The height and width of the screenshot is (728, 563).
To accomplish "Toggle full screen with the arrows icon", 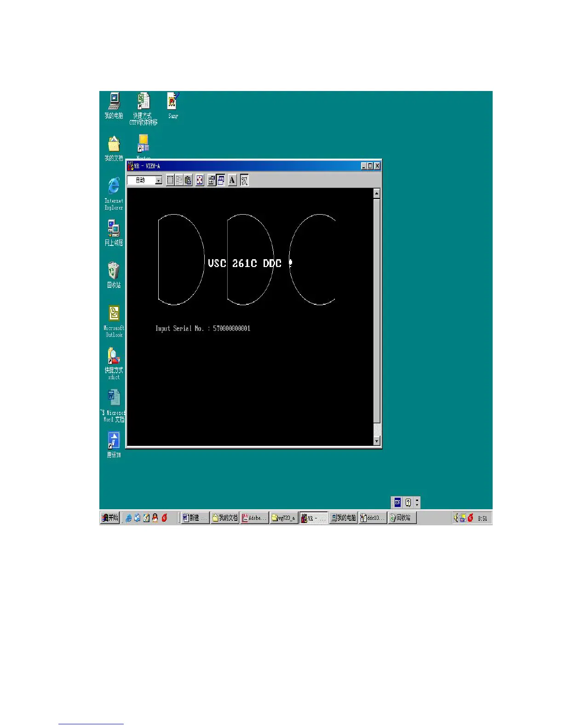I will click(x=200, y=180).
